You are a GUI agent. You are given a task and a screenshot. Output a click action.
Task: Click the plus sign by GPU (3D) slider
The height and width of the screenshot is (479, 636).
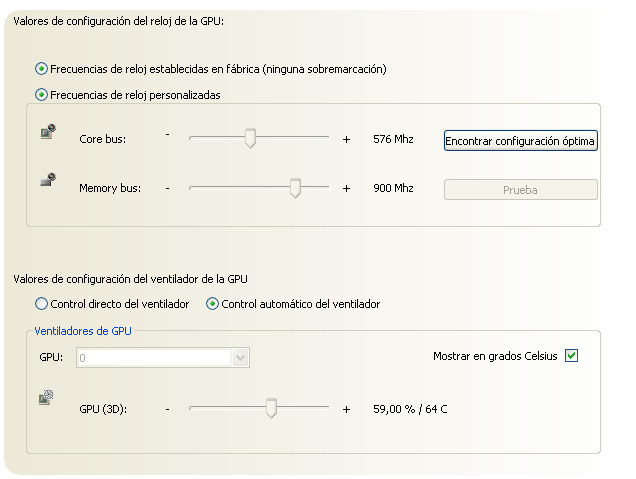[346, 409]
